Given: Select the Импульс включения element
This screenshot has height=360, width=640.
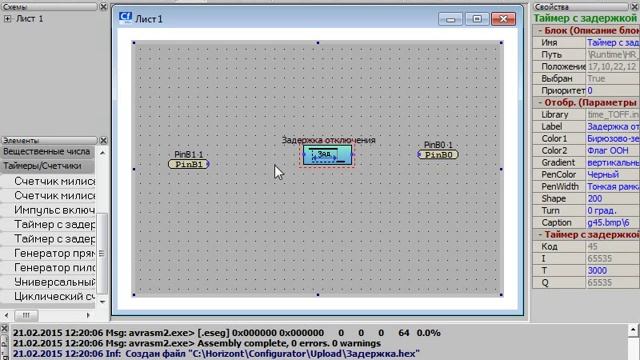Looking at the screenshot, I should [x=48, y=210].
